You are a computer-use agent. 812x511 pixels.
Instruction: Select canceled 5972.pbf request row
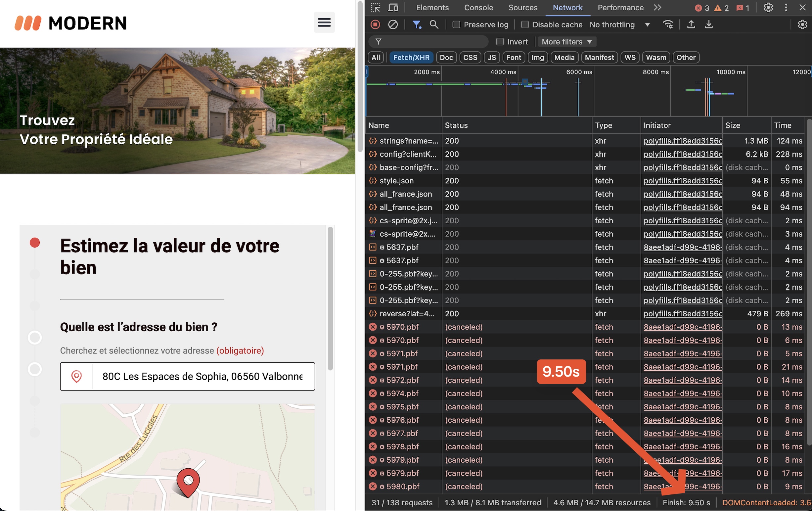[586, 380]
